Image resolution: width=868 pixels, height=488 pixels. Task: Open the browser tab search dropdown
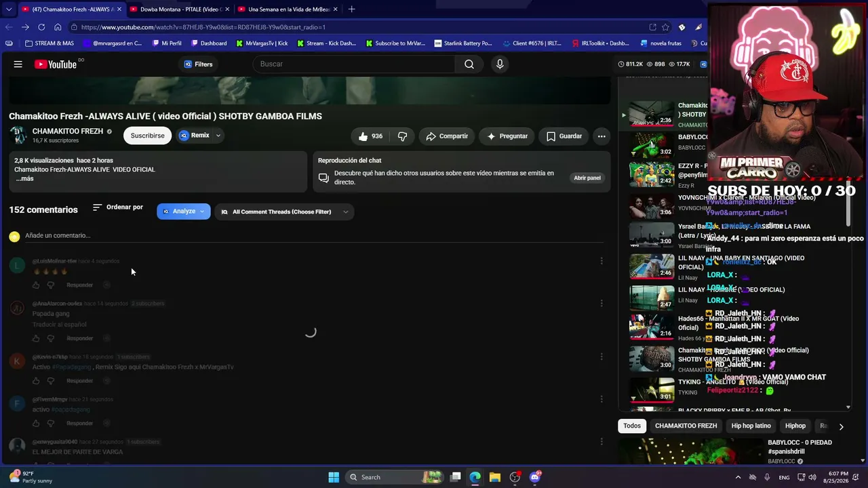point(8,9)
